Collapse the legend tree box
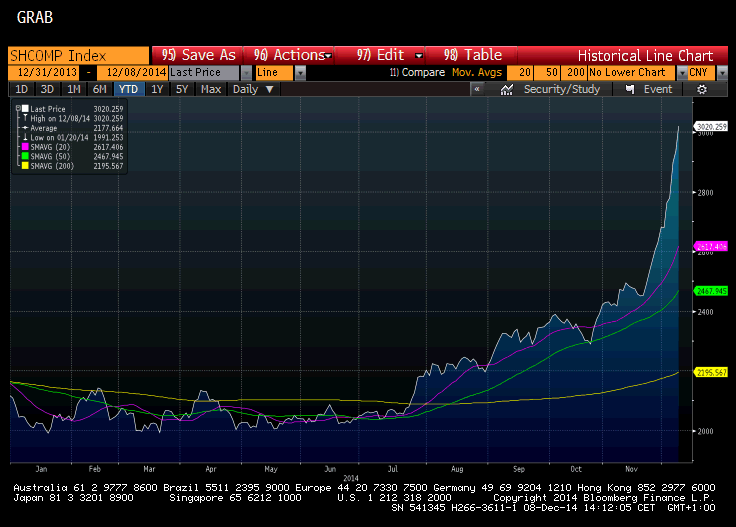The width and height of the screenshot is (736, 527). pyautogui.click(x=18, y=108)
